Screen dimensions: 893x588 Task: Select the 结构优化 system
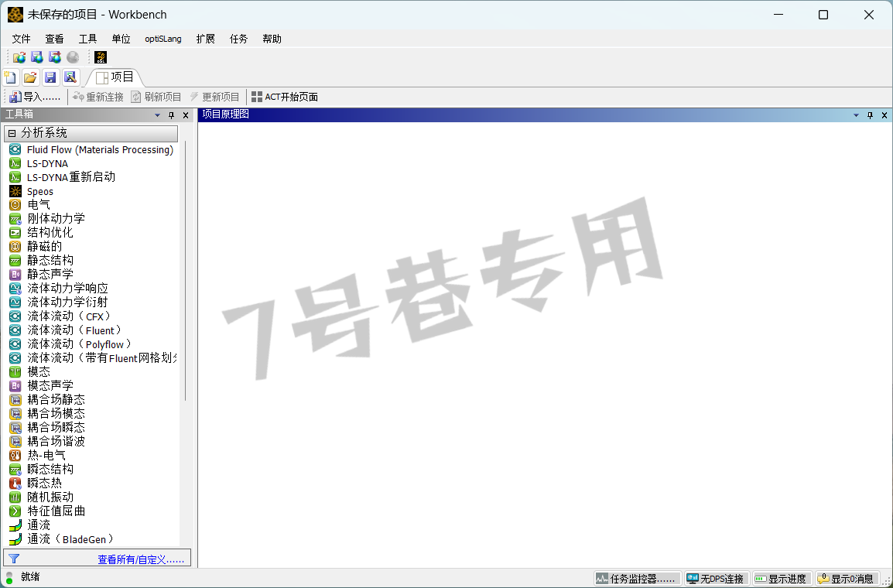(42, 233)
